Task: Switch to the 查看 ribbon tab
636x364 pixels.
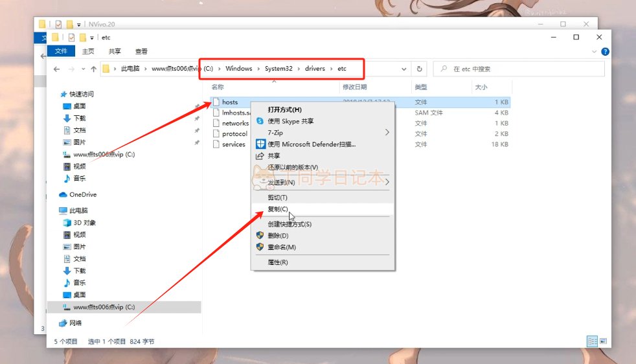Action: [142, 51]
